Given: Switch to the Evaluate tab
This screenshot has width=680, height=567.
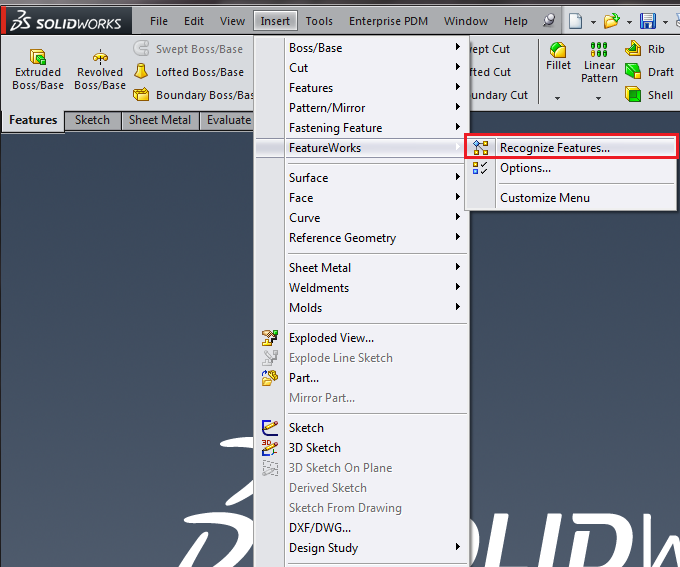Looking at the screenshot, I should pyautogui.click(x=228, y=120).
